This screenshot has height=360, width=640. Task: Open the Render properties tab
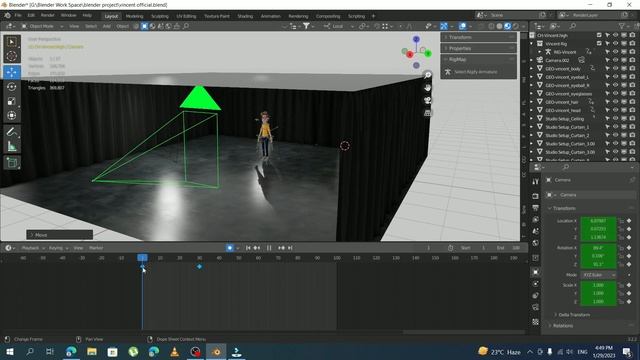coord(536,196)
